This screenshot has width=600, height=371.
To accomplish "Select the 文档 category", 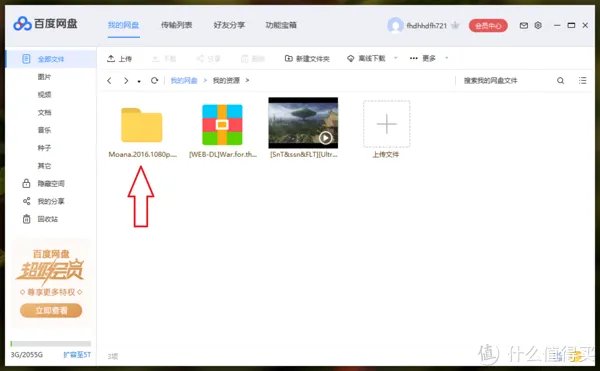I will (x=44, y=112).
